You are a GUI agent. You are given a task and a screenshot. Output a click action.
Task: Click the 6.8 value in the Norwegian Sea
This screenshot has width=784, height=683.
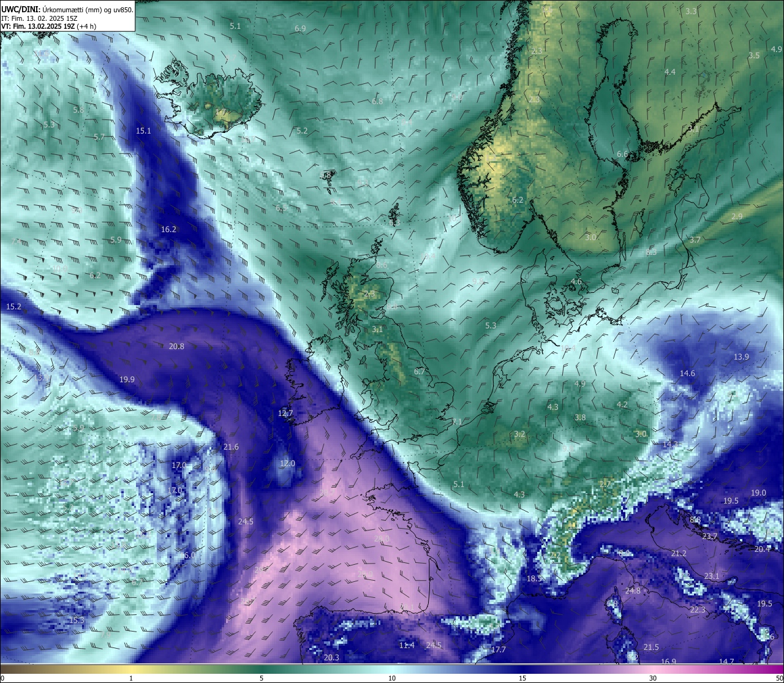click(377, 101)
